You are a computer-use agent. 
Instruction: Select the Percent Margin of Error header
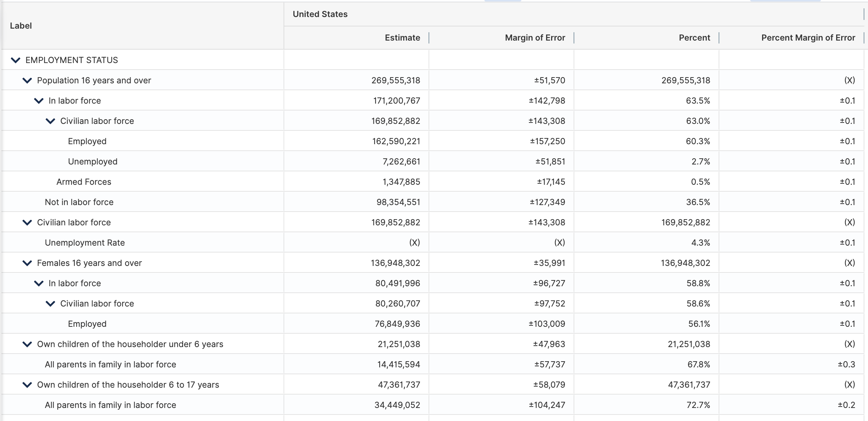(808, 37)
